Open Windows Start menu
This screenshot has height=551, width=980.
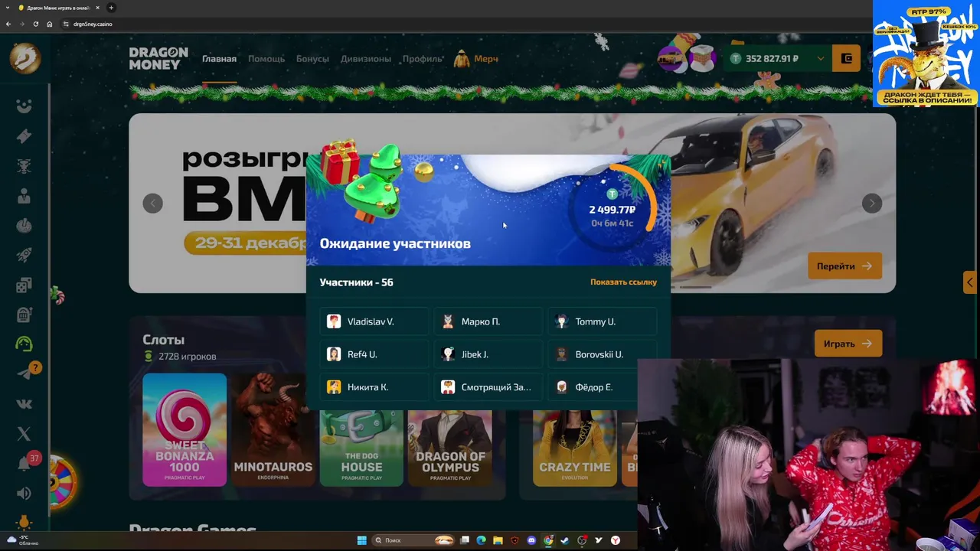point(361,540)
